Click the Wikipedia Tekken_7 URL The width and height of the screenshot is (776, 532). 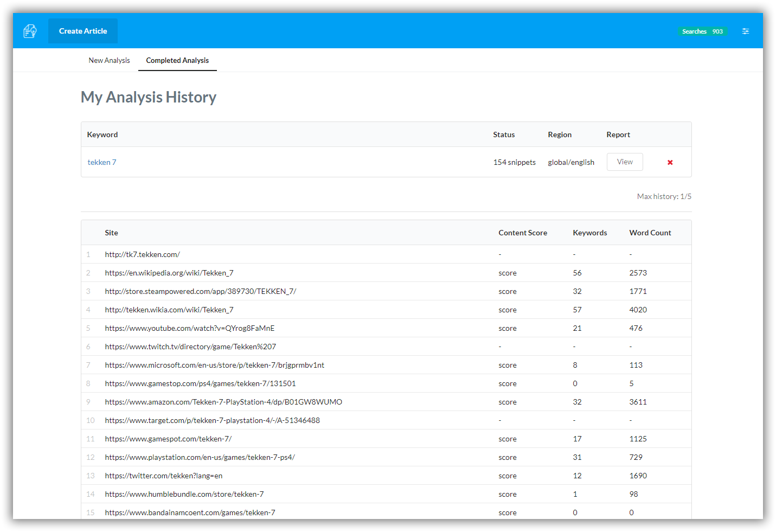point(169,273)
